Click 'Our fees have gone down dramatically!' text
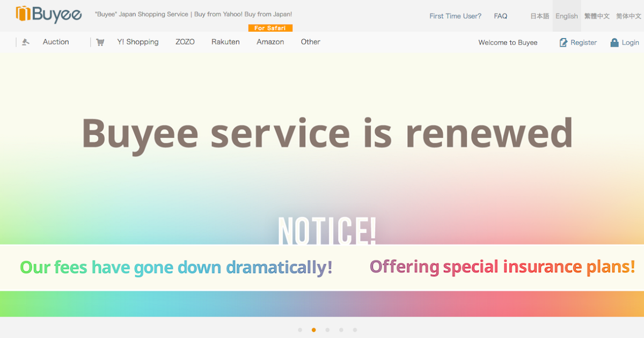The image size is (644, 338). (x=176, y=267)
